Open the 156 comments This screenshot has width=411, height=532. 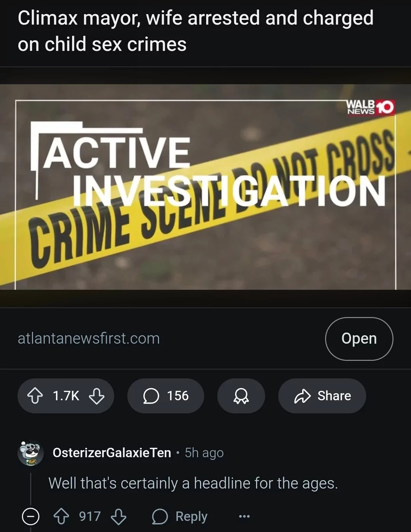(166, 396)
